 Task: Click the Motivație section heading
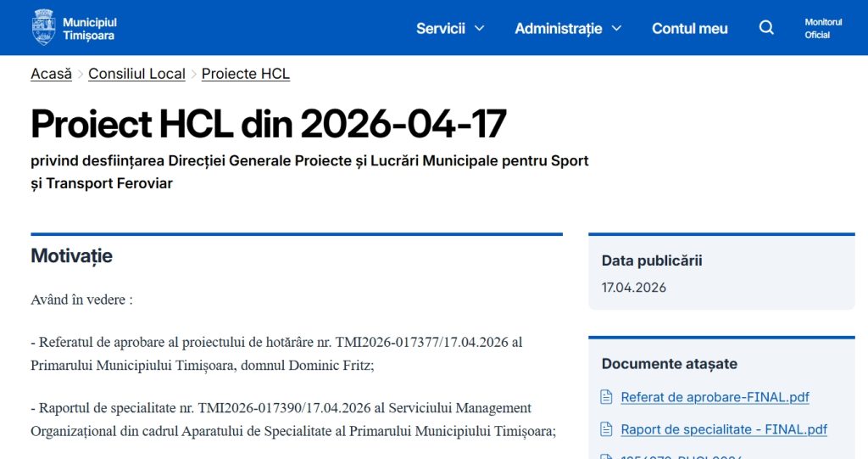click(71, 255)
